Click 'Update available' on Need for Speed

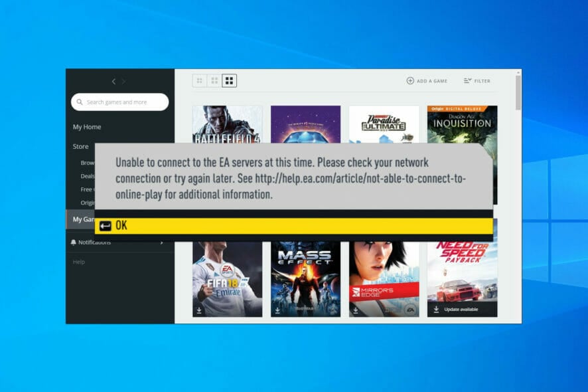[x=461, y=310]
